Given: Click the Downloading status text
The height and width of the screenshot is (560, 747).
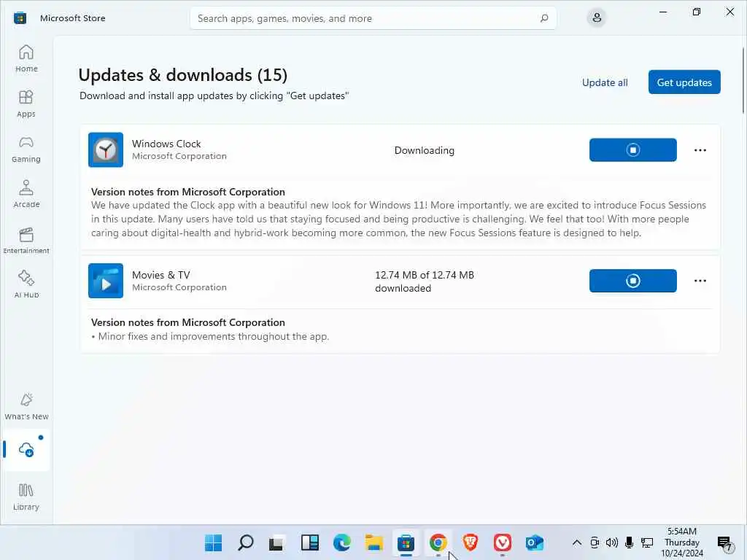Looking at the screenshot, I should pos(424,150).
